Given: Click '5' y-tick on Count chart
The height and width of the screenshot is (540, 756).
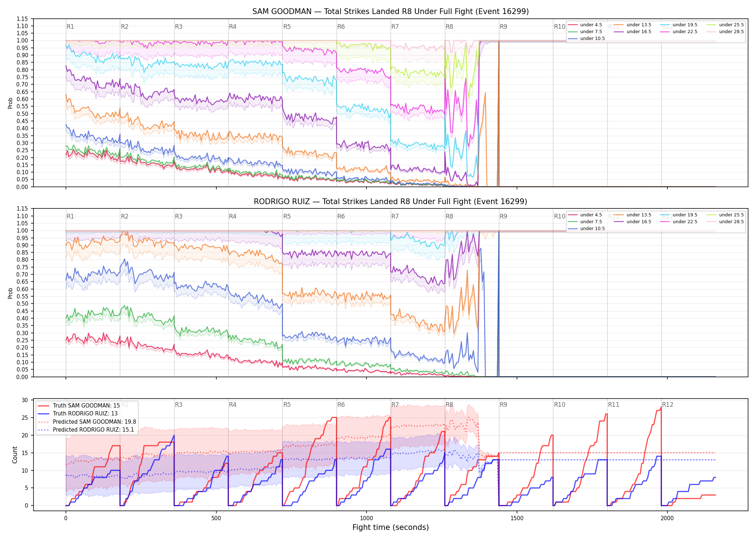Looking at the screenshot, I should [26, 488].
